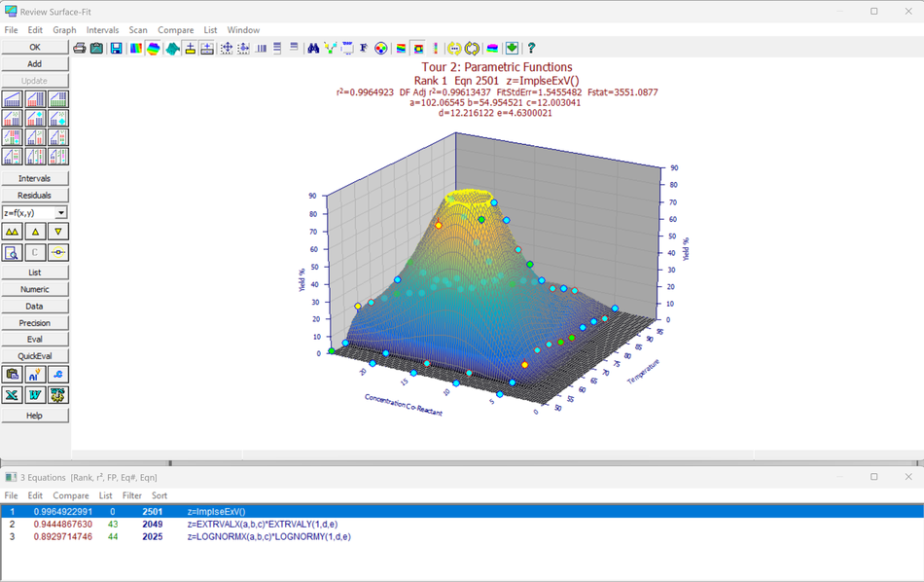Click the down yellow triangle button
Screen dimensions: 924x582
pyautogui.click(x=57, y=232)
